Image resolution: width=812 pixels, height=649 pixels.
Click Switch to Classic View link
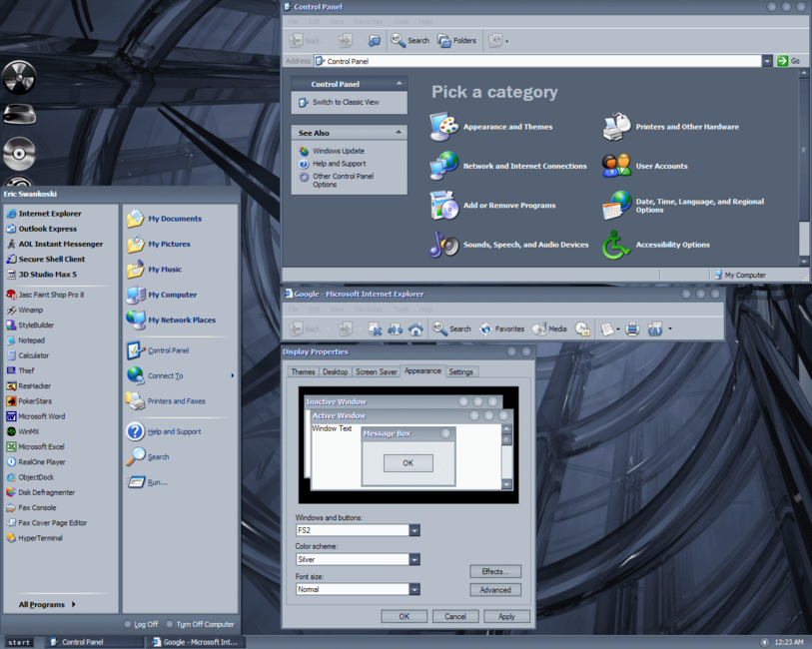(346, 103)
